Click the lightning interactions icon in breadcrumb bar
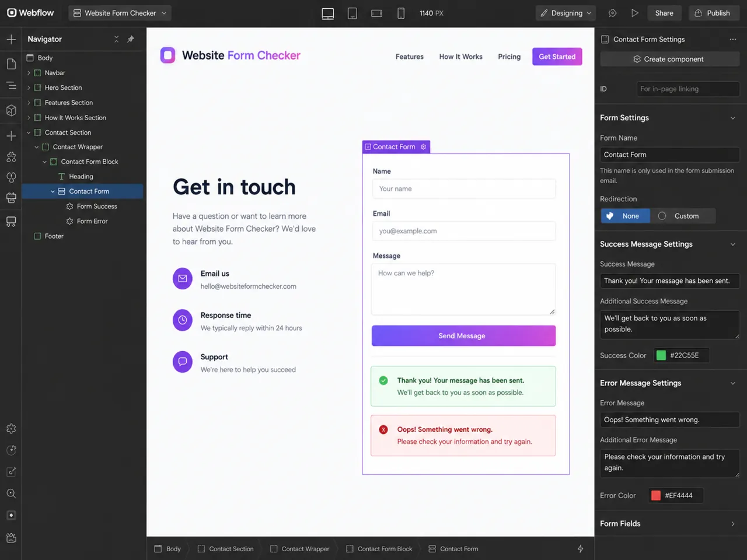The width and height of the screenshot is (747, 560). point(580,549)
